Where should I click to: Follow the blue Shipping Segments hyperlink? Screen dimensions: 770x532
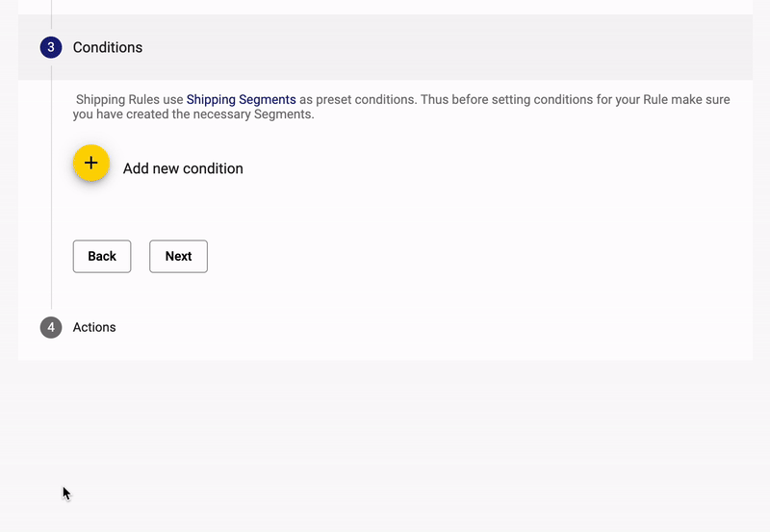(242, 100)
